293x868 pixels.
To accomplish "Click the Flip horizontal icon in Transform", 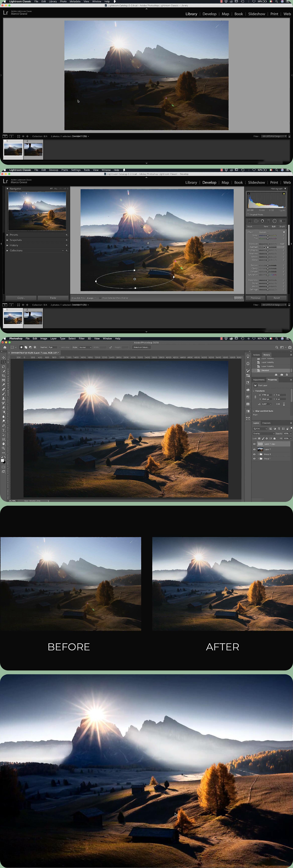I will [x=278, y=404].
